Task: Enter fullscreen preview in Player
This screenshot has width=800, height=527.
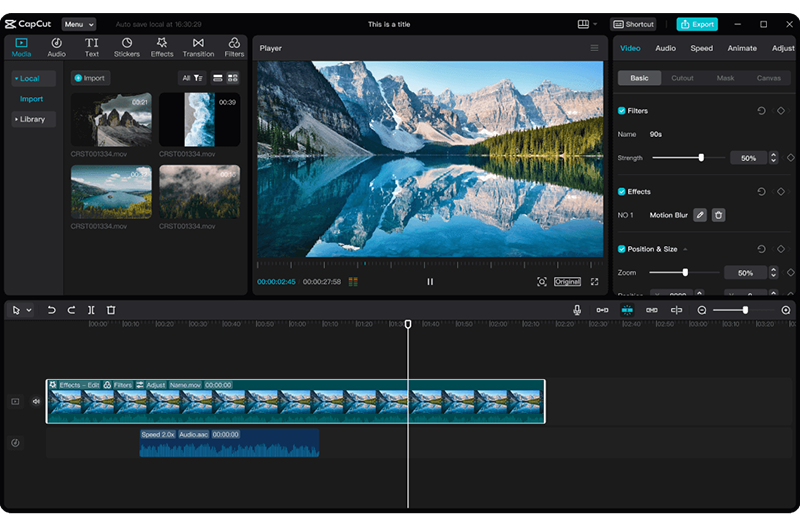Action: pos(594,282)
